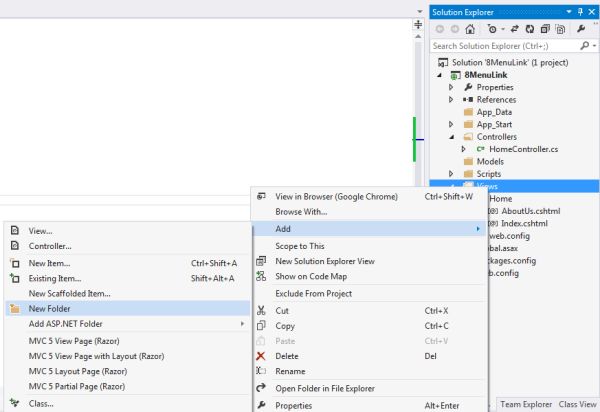Choose Cut from the context menu
This screenshot has width=600, height=412.
[369, 311]
